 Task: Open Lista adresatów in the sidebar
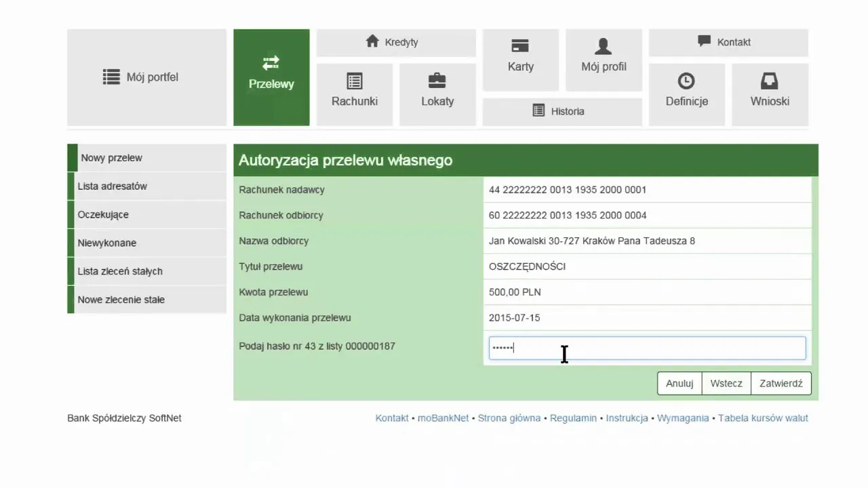pyautogui.click(x=113, y=186)
